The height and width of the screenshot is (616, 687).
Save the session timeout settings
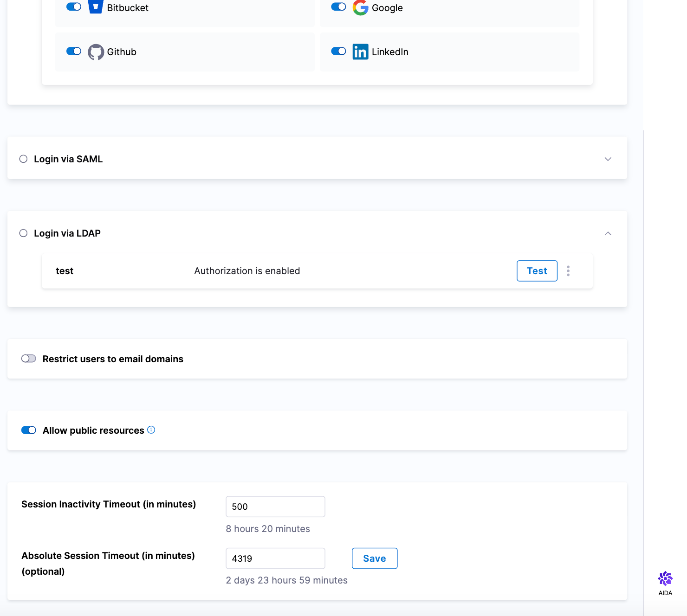(x=374, y=558)
